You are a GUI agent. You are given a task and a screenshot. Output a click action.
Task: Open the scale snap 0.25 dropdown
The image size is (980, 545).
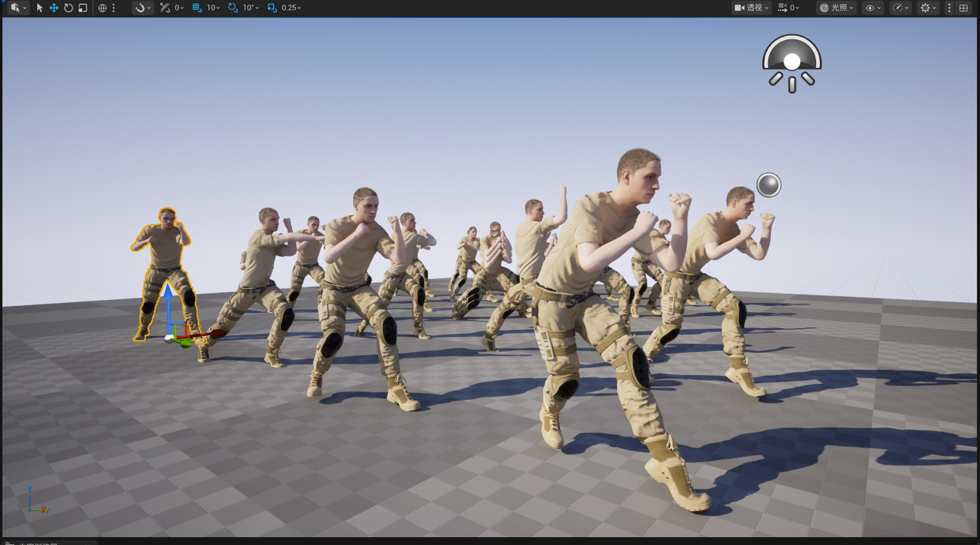(x=291, y=8)
